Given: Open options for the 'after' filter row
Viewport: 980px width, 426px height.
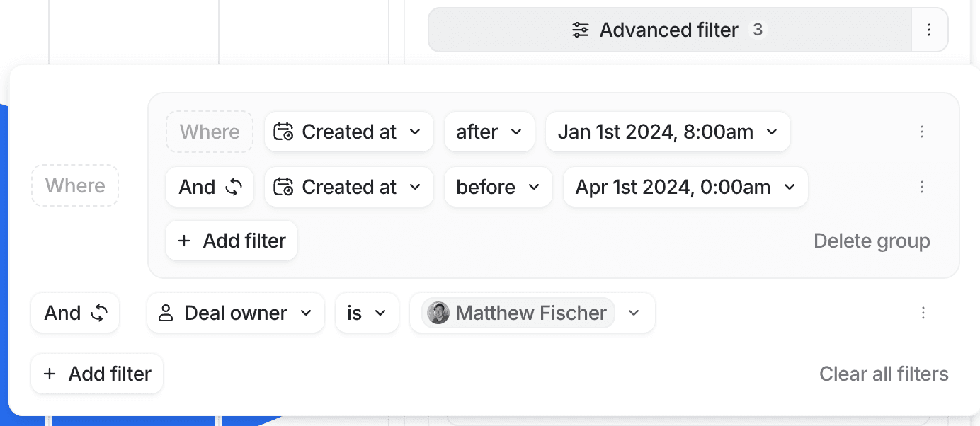Looking at the screenshot, I should 922,132.
